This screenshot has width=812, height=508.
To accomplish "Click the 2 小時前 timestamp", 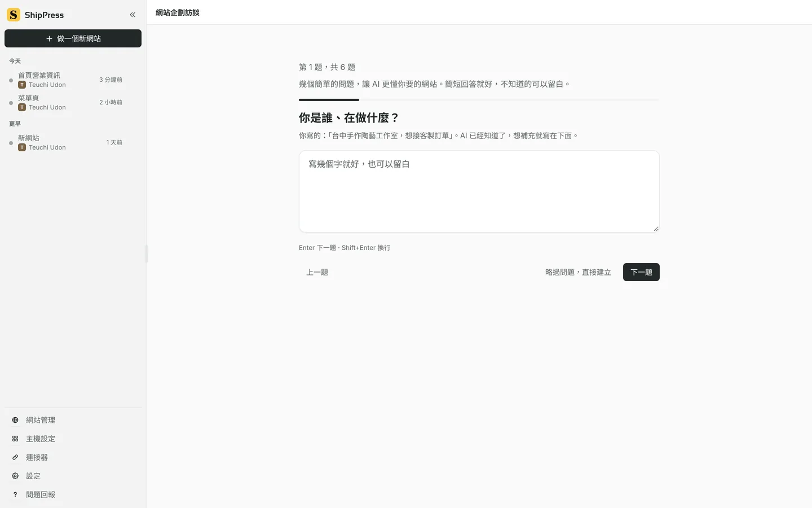I will [111, 102].
